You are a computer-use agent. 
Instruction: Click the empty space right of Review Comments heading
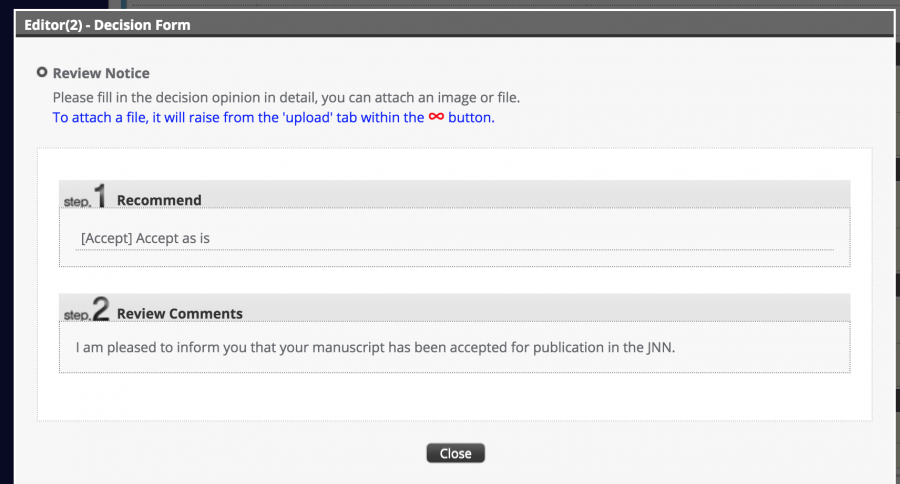[x=540, y=310]
